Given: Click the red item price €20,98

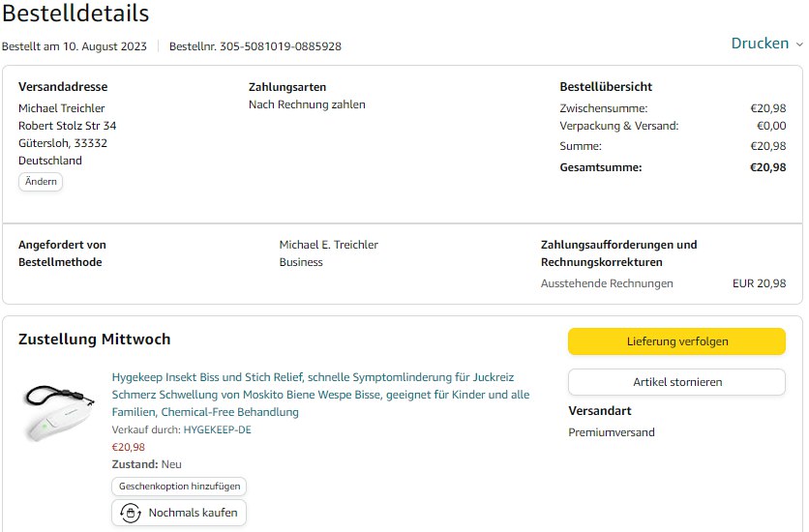Looking at the screenshot, I should click(129, 447).
